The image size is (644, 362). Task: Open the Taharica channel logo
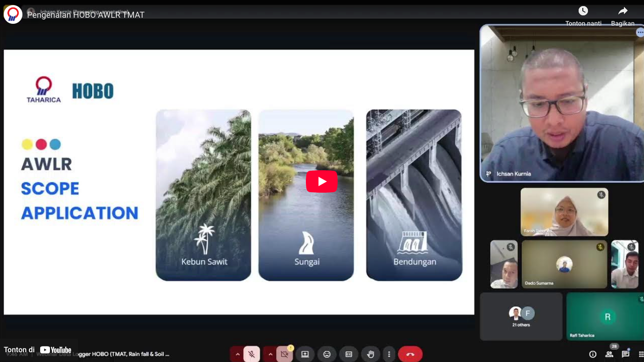tap(13, 14)
